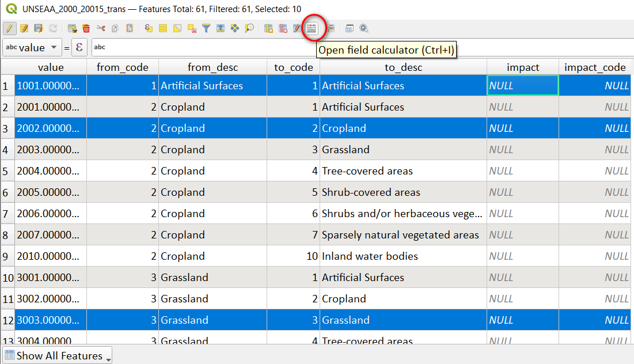Viewport: 634px width, 364px height.
Task: Select all features in the table
Action: pyautogui.click(x=163, y=28)
